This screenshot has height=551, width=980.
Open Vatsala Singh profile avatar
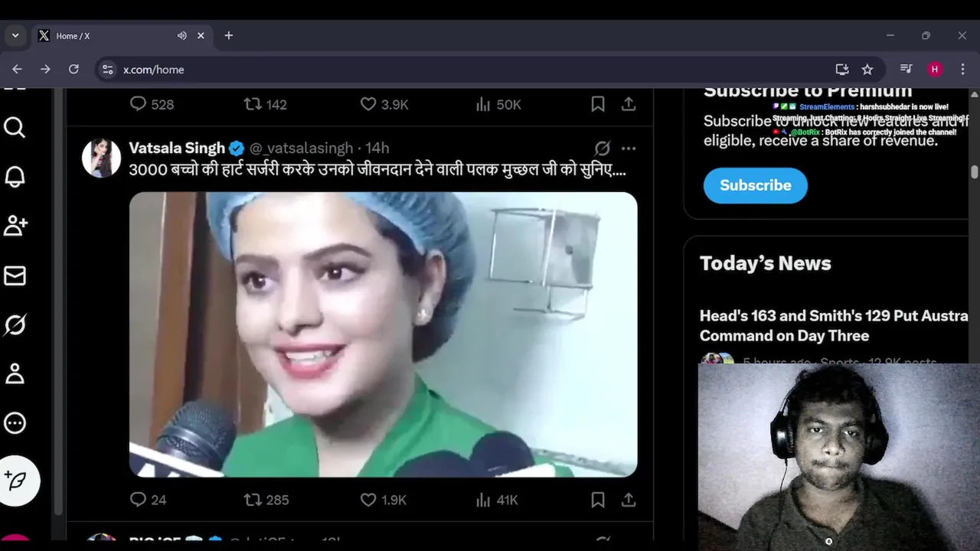tap(101, 158)
